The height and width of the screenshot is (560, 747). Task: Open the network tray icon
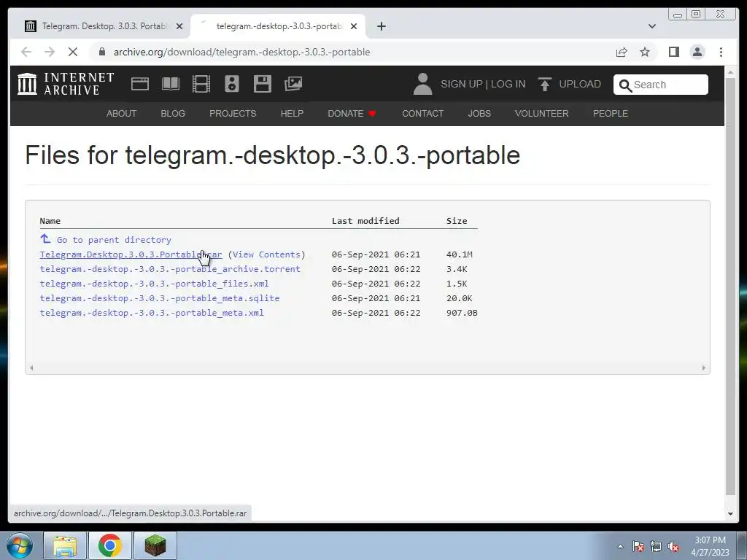click(x=656, y=546)
